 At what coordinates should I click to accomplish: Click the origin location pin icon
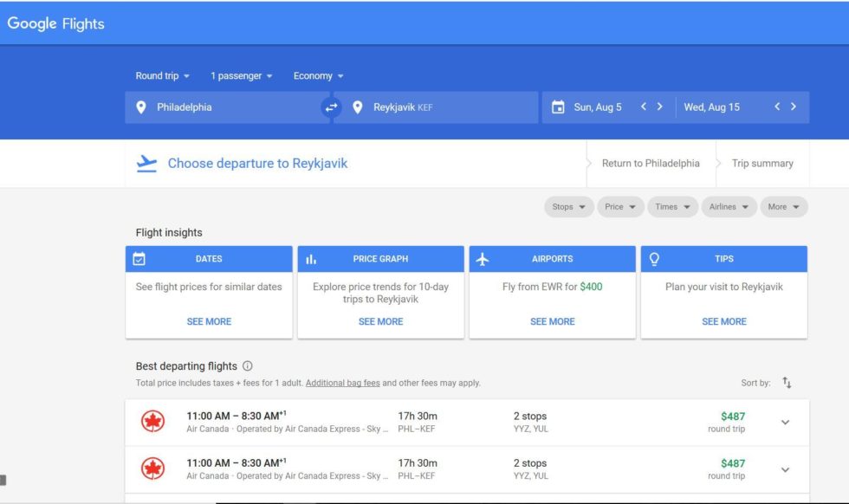141,107
